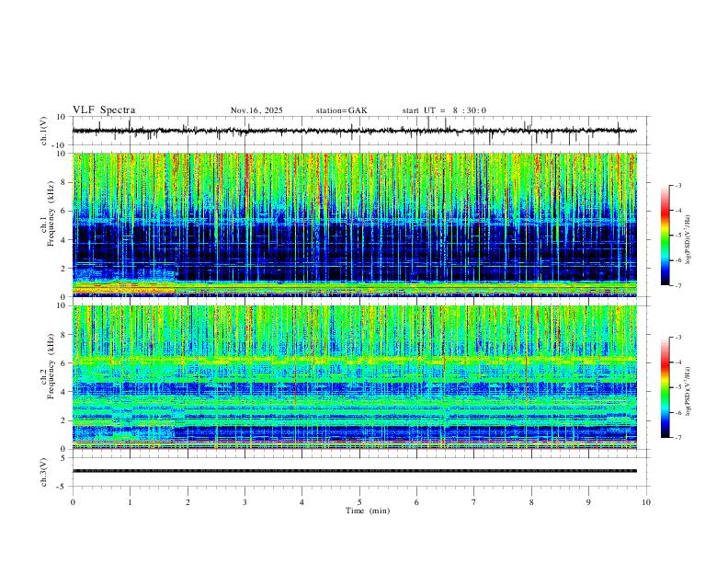728x563 pixels.
Task: Click the ch.2 spectrogram color scale bar
Action: coord(665,387)
